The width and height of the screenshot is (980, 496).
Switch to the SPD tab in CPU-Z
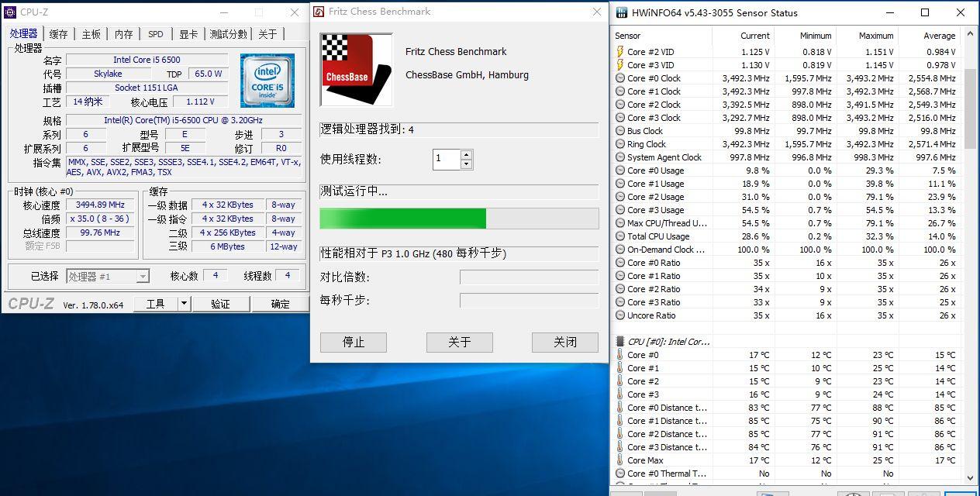click(155, 33)
